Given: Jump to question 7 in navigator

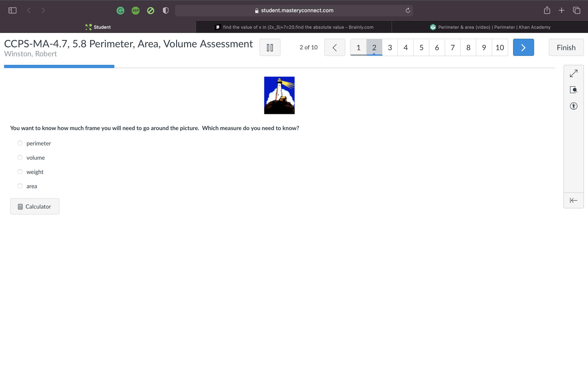Looking at the screenshot, I should [452, 47].
